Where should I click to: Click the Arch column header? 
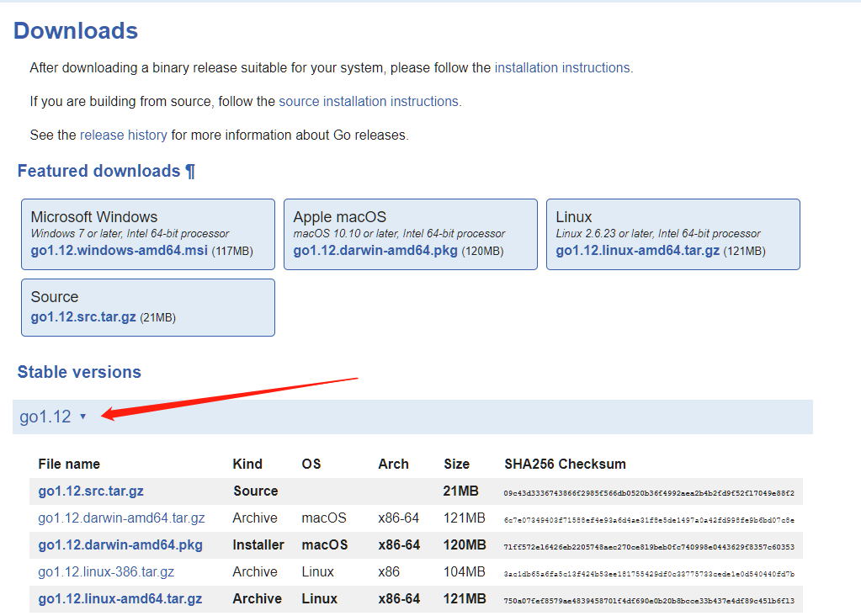tap(393, 465)
